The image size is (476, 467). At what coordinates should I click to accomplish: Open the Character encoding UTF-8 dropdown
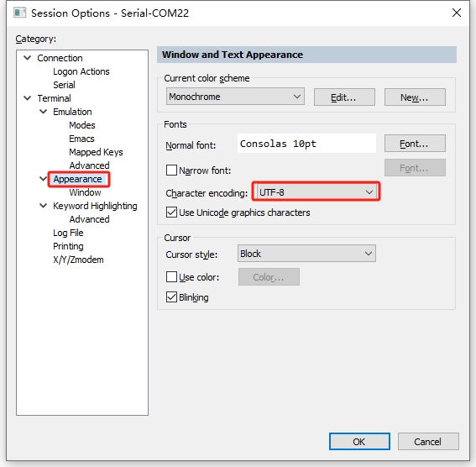[x=316, y=192]
